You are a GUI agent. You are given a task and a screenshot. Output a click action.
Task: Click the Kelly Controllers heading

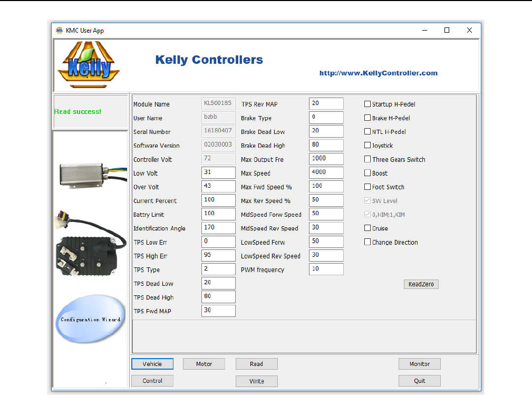coord(209,60)
